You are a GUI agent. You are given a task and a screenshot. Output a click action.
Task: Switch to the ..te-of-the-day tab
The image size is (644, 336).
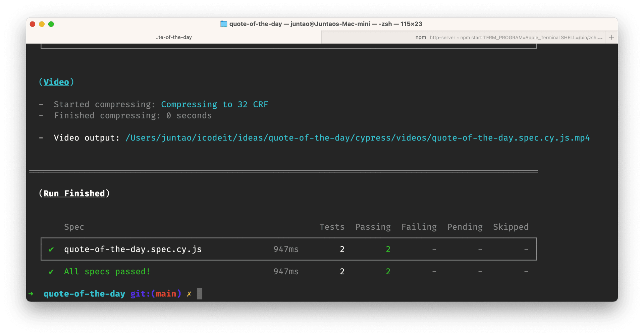[x=174, y=37]
